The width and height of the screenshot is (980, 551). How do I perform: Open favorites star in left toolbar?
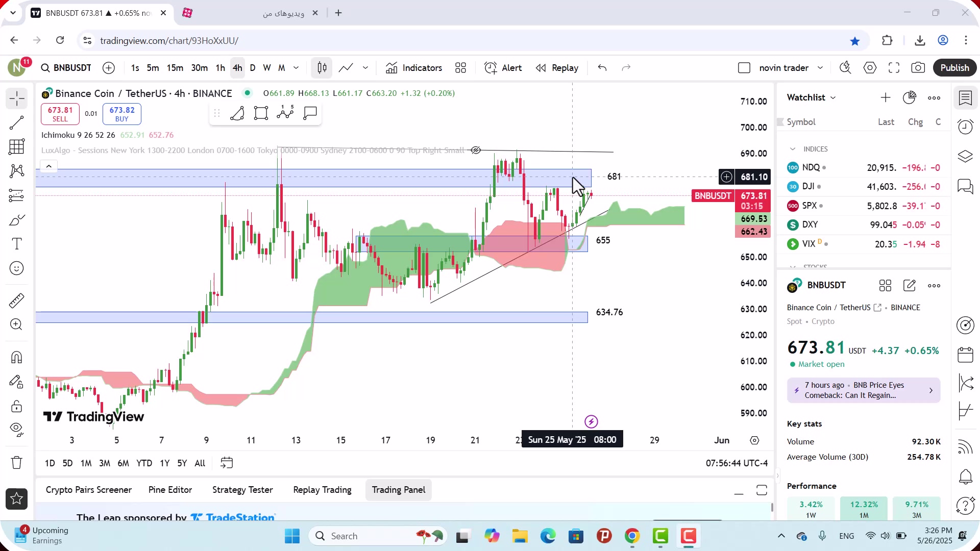tap(16, 499)
